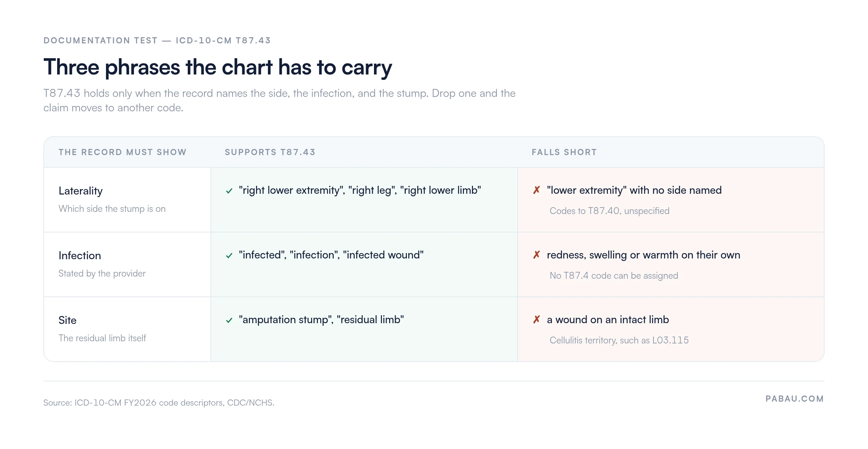Click the green checkmark in Laterality row
Image resolution: width=868 pixels, height=449 pixels.
(x=229, y=191)
